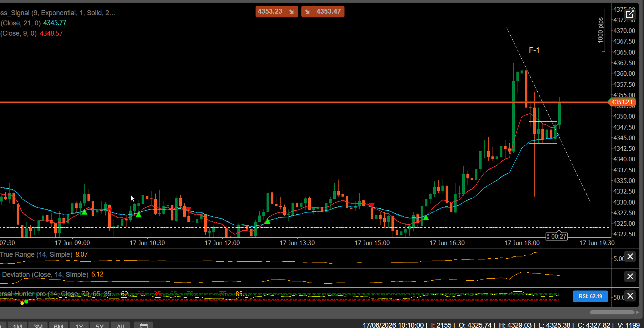Click the 17/06/2026 10:10:00 status timestamp

[393, 325]
